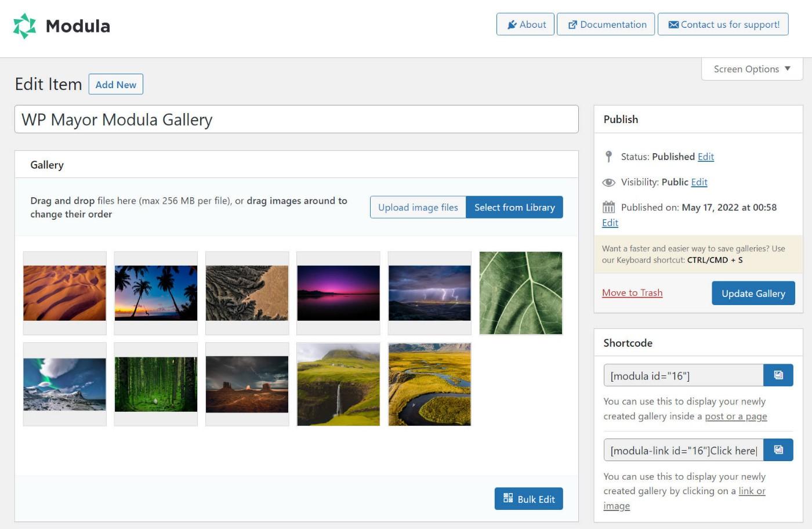Open Documentation in new tab
This screenshot has height=529, width=812.
coord(606,24)
